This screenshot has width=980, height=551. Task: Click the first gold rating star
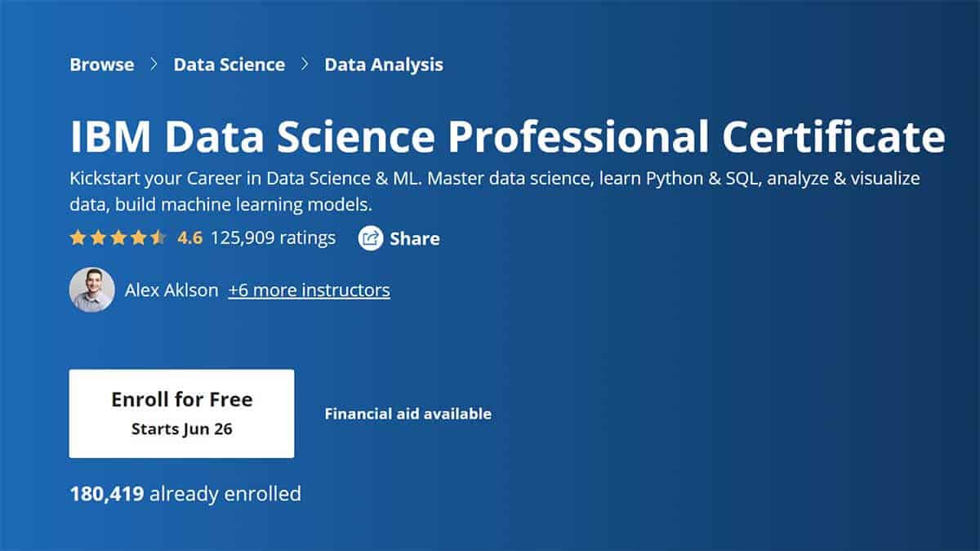(x=78, y=238)
